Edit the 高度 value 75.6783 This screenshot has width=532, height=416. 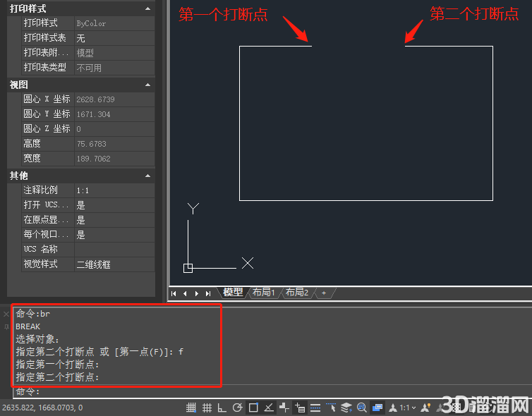(x=115, y=144)
